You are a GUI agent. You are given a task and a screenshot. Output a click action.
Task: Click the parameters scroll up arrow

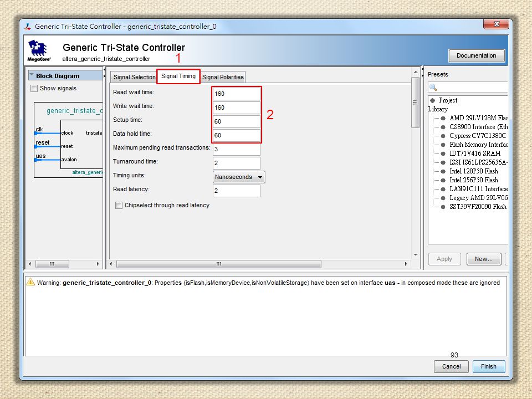415,72
